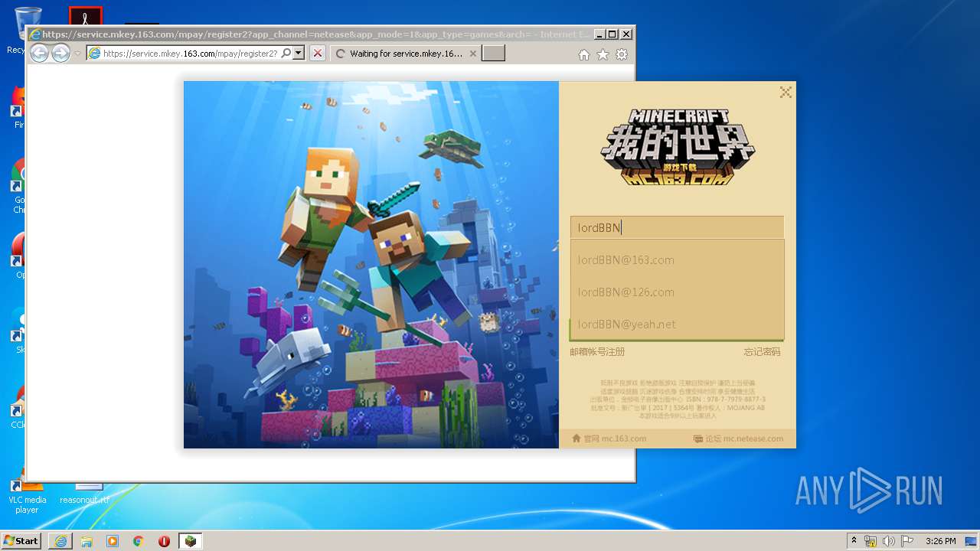Select the lordBBN@yeah.net suggestion

point(677,324)
